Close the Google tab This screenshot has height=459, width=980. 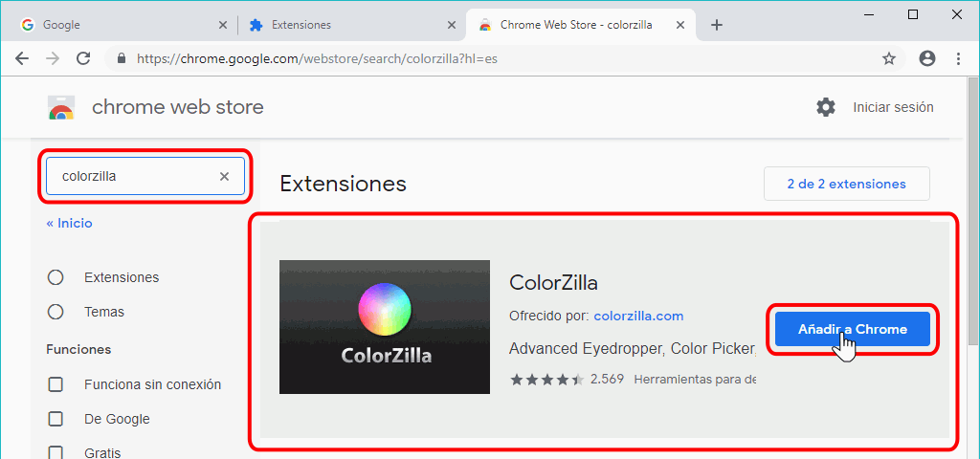point(222,25)
